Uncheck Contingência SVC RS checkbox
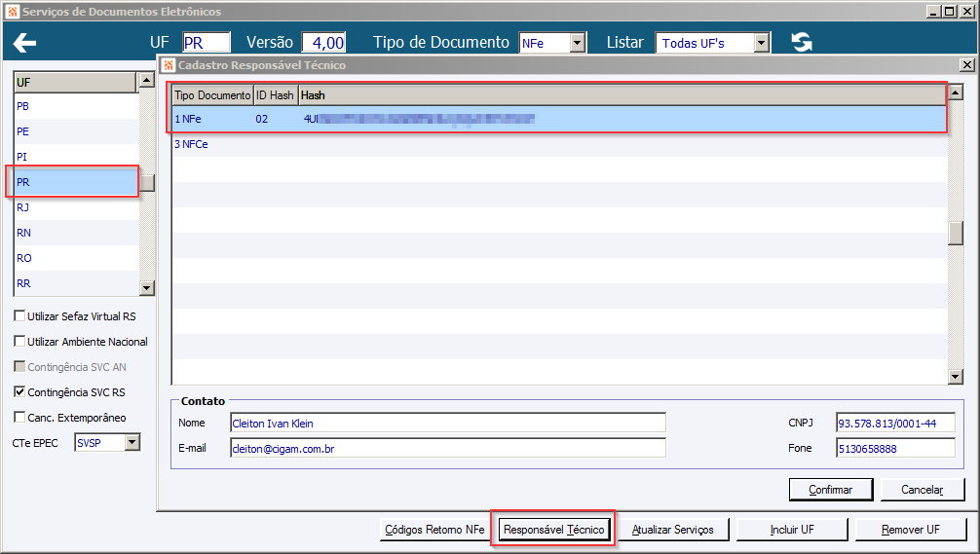The height and width of the screenshot is (554, 980). tap(19, 391)
